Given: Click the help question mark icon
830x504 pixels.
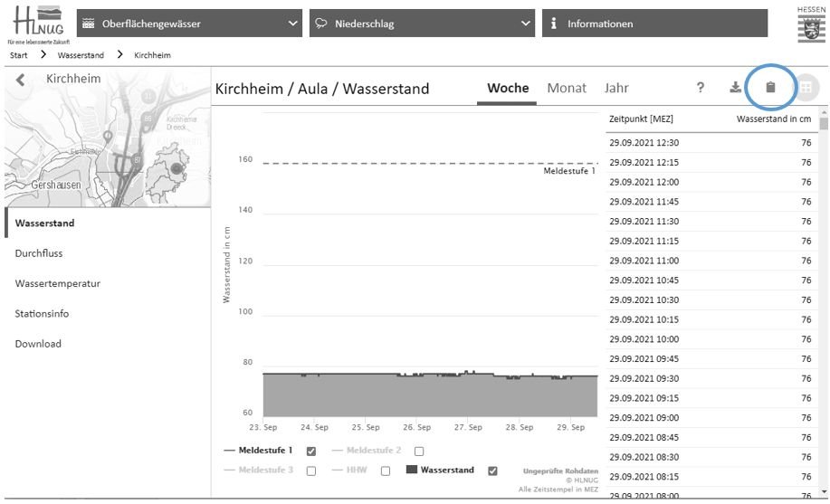Looking at the screenshot, I should [x=700, y=88].
